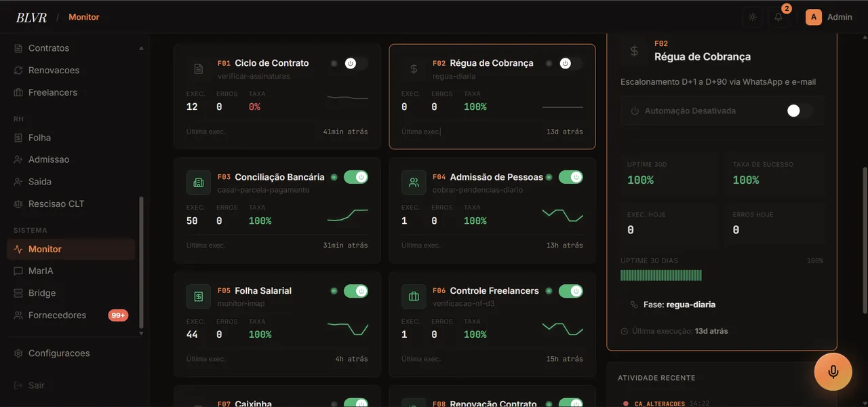
Task: Click the bank icon on Conciliação Bancária card
Action: click(199, 182)
